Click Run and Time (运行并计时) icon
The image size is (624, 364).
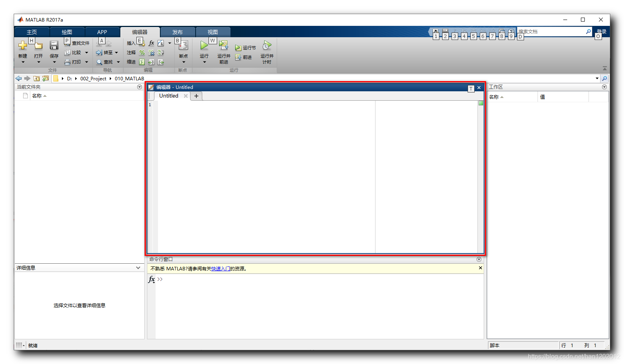pyautogui.click(x=267, y=45)
